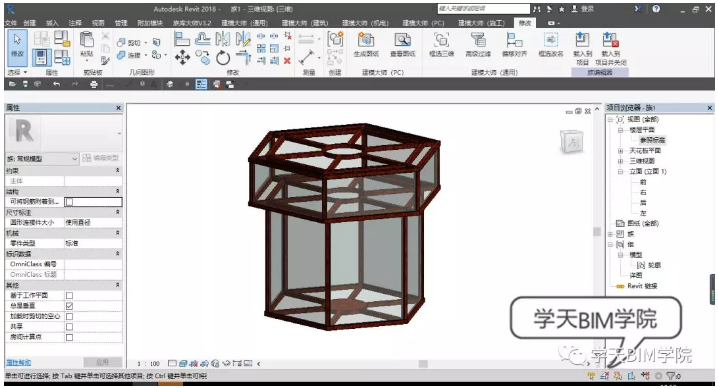Expand the 三维视图 tree node

pyautogui.click(x=620, y=161)
